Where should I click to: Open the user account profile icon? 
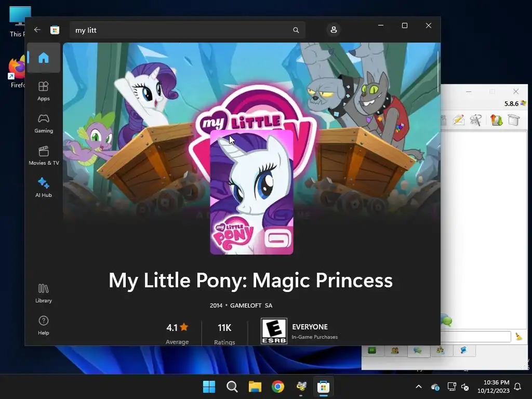334,30
